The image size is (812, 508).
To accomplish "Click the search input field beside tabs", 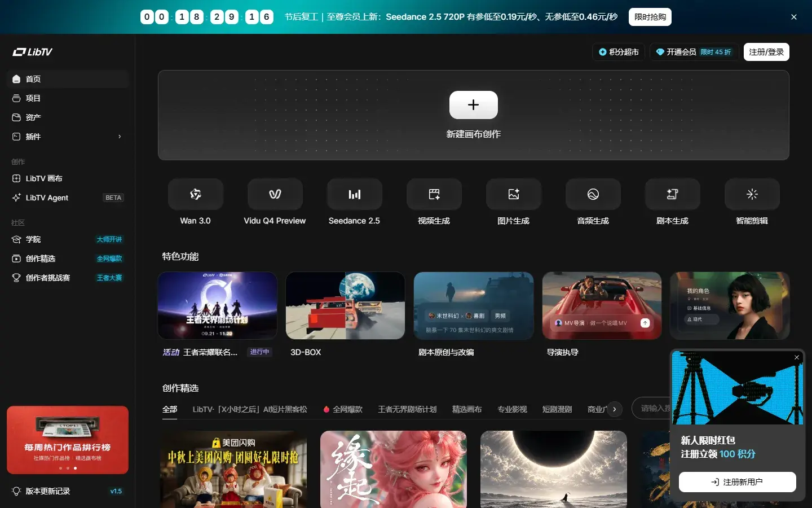I will click(x=651, y=408).
